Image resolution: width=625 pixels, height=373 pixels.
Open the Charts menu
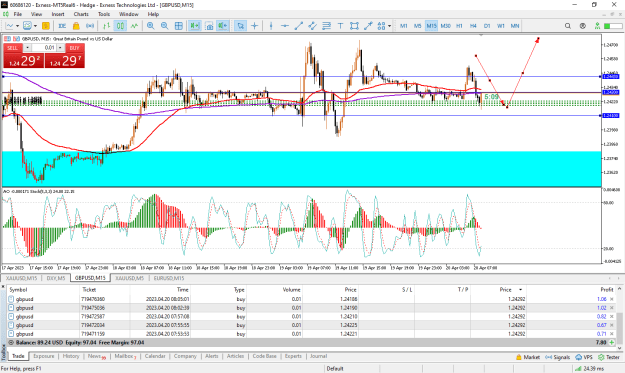[x=81, y=14]
